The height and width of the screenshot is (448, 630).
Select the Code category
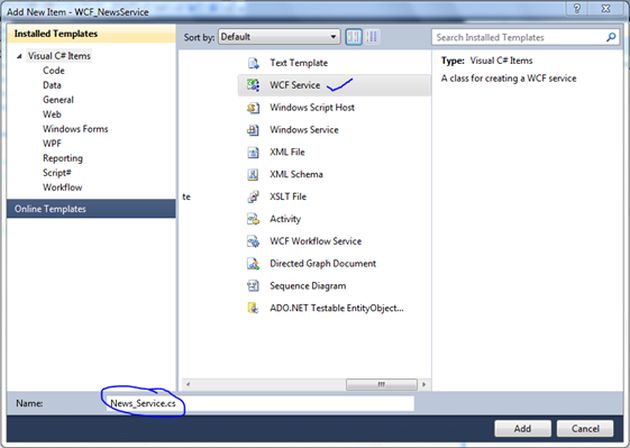coord(54,71)
